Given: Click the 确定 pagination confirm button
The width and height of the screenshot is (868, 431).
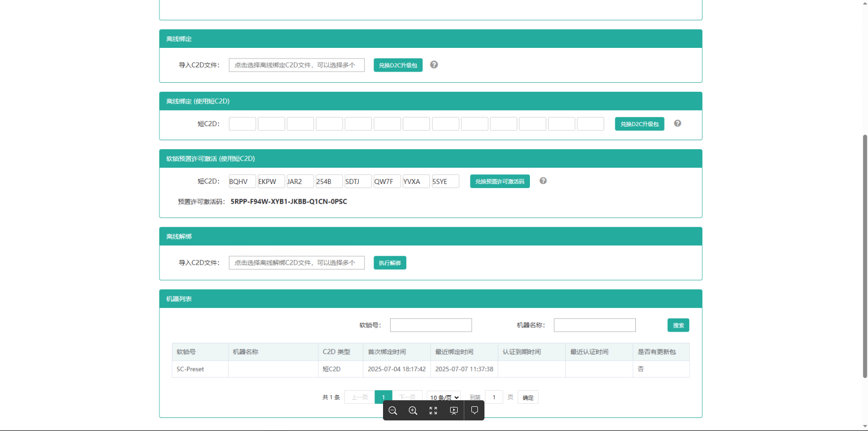Looking at the screenshot, I should (528, 397).
